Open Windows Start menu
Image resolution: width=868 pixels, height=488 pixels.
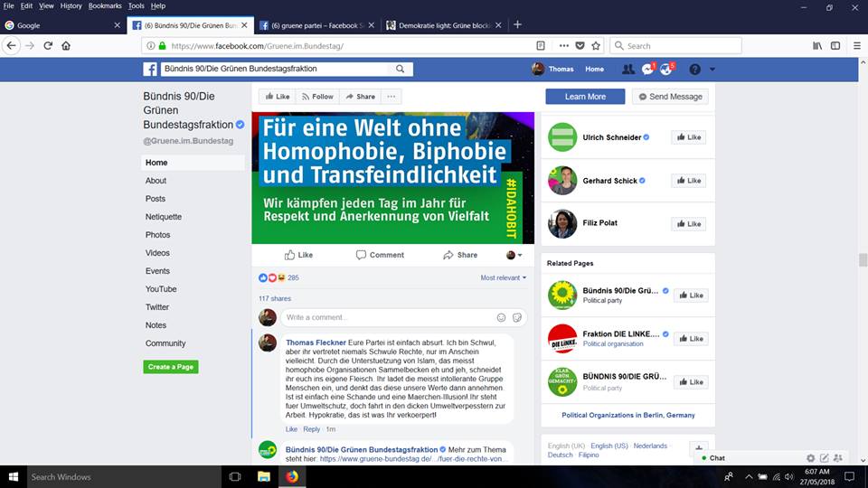[14, 476]
